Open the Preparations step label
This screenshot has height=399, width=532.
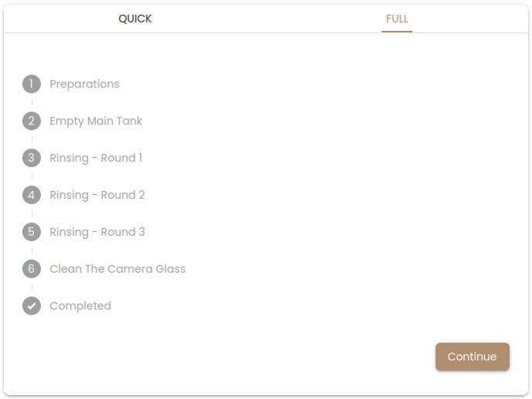coord(84,84)
